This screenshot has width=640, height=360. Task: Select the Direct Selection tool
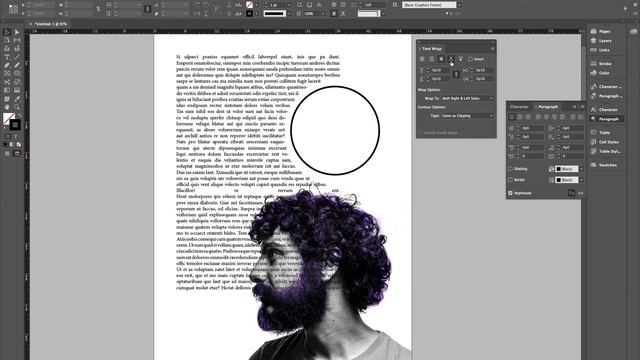(x=17, y=32)
